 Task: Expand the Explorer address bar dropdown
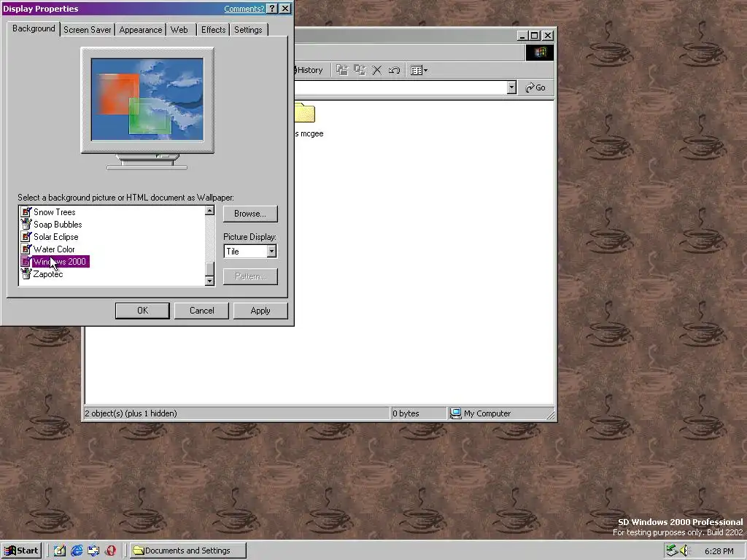click(x=511, y=87)
